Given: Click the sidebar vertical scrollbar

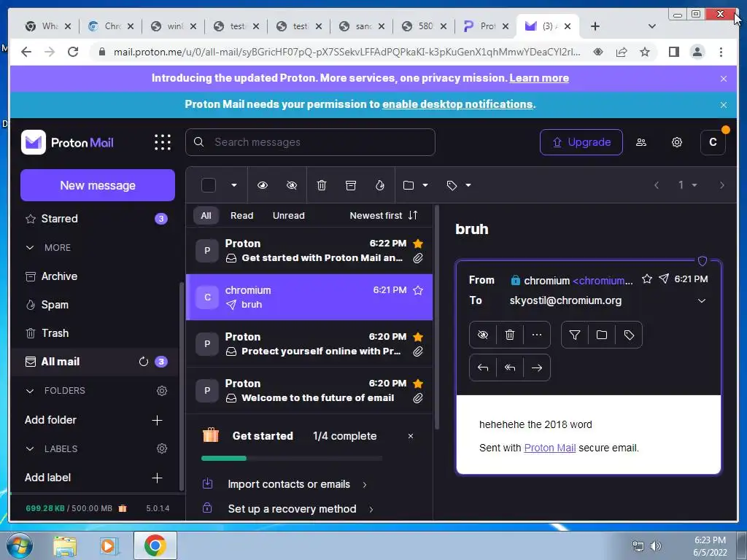Looking at the screenshot, I should pos(181,386).
